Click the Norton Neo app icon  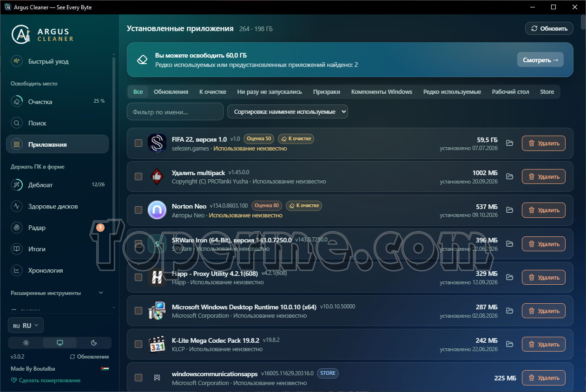point(157,210)
